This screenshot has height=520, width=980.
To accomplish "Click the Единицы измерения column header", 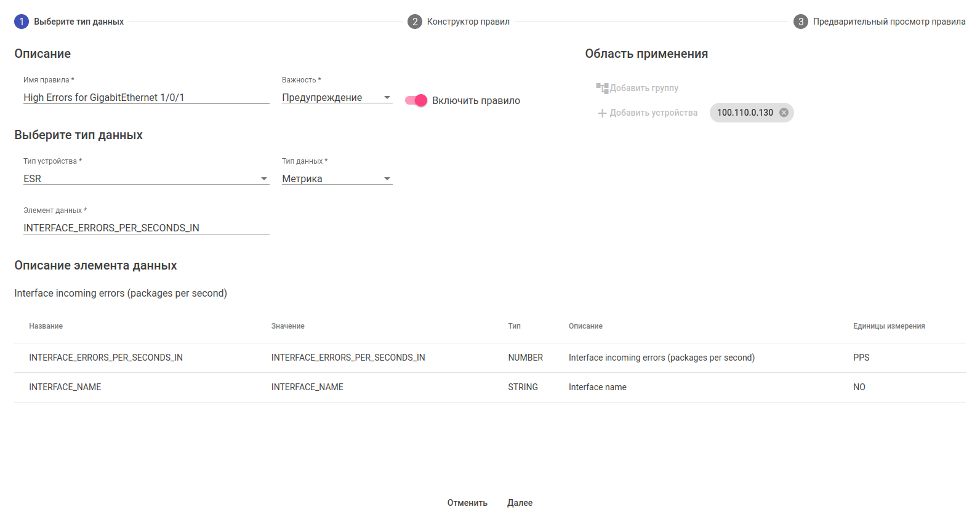I will tap(889, 326).
